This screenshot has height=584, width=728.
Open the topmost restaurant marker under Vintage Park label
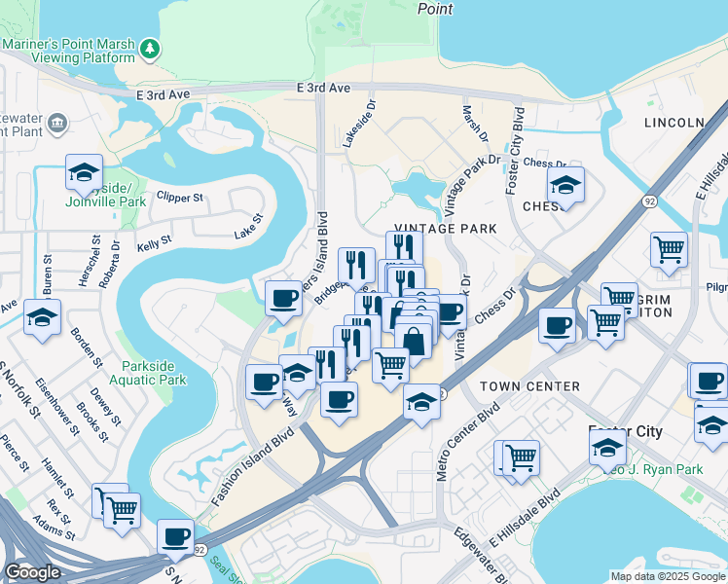404,248
